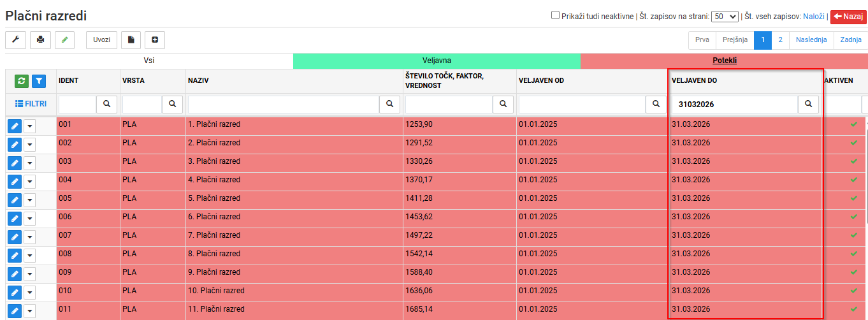Screen dimensions: 868x320
Task: Sort by the VELJAVEN OD column header
Action: tap(541, 80)
